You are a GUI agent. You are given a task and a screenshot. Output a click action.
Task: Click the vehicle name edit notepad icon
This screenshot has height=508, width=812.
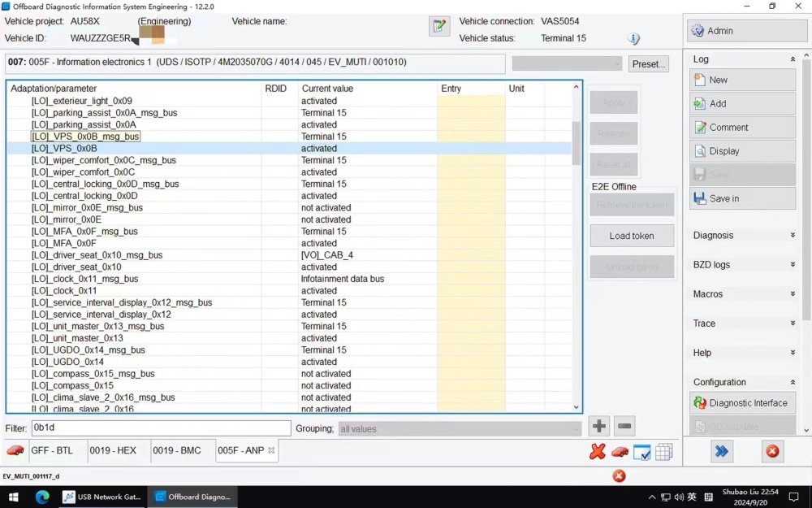coord(439,26)
